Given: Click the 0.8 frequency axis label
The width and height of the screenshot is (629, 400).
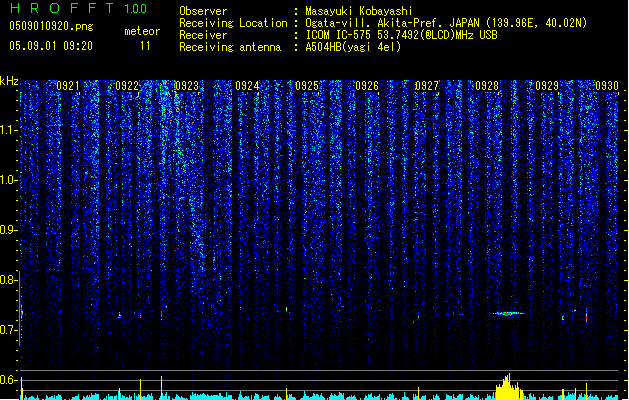Looking at the screenshot, I should click(x=8, y=280).
